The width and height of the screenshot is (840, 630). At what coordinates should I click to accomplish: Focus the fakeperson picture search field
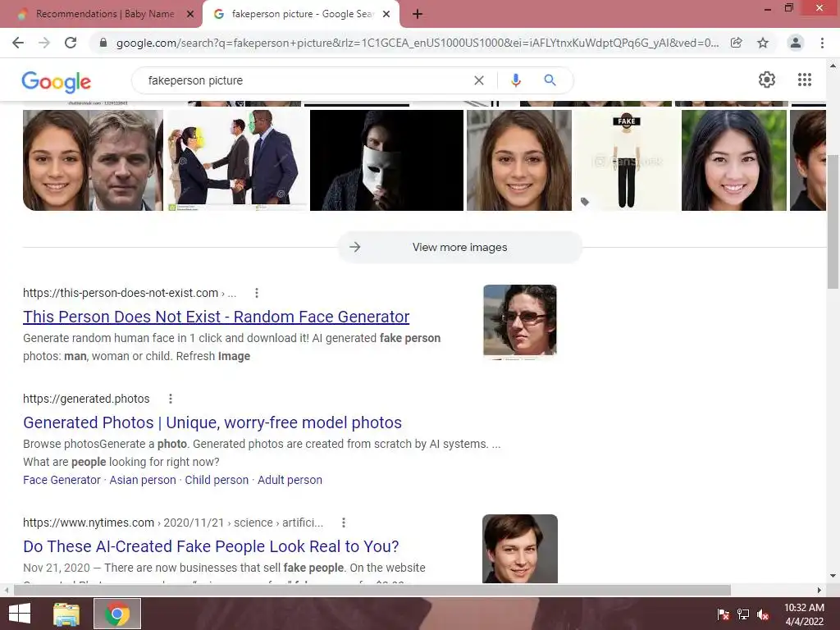[x=305, y=80]
